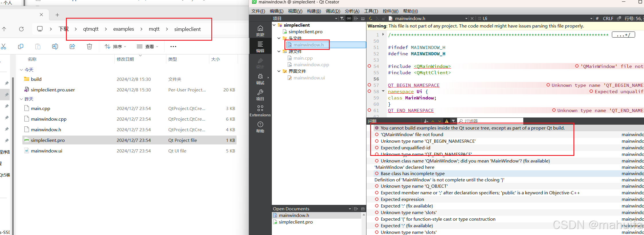644x235 pixels.
Task: Click the cut icon in File Explorer
Action: [3, 46]
